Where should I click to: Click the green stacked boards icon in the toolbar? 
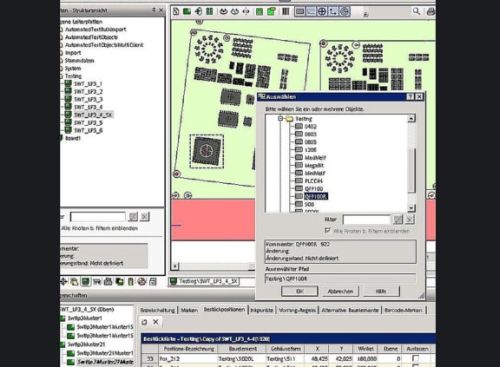pos(271,12)
